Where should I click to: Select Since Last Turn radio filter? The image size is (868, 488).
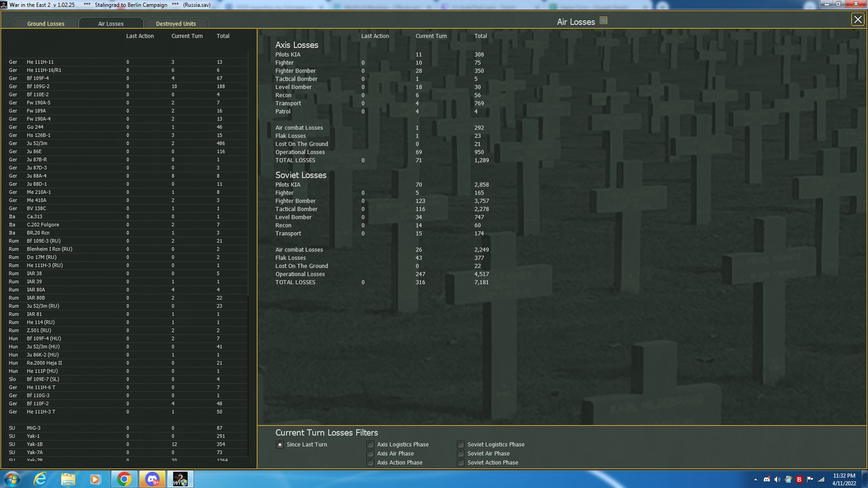coord(280,445)
